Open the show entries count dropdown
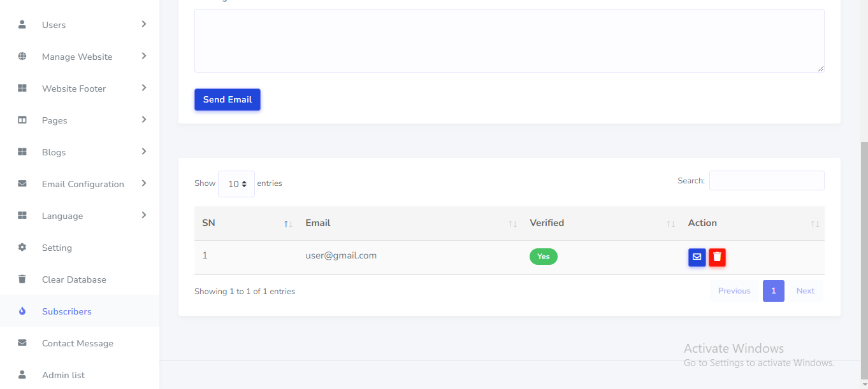 click(x=236, y=184)
